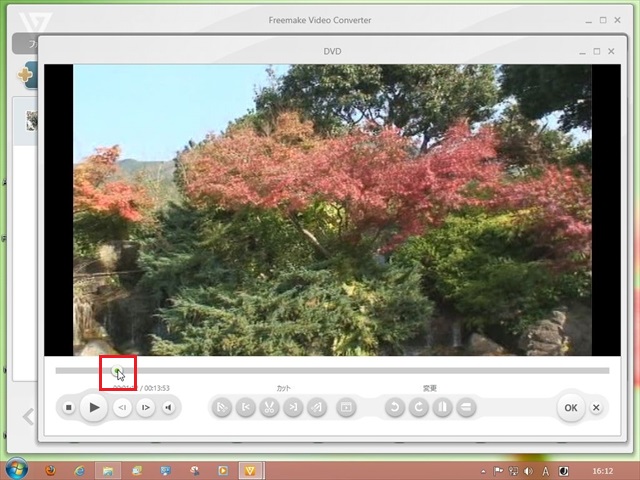This screenshot has height=480, width=640.
Task: Step forward one frame
Action: [146, 407]
